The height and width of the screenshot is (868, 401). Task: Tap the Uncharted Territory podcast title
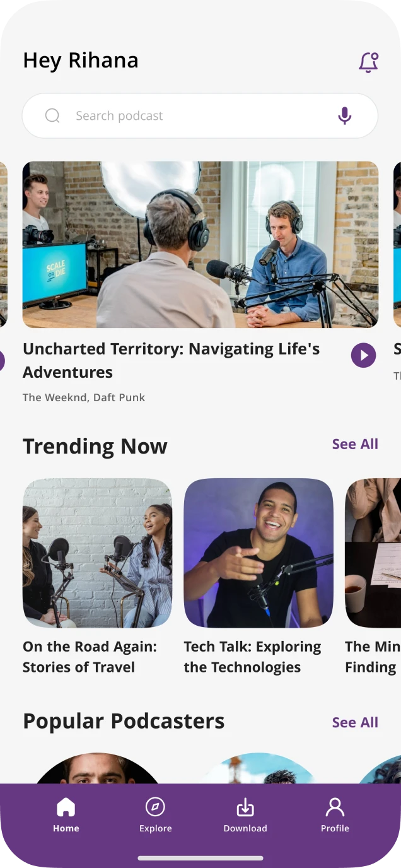(x=171, y=361)
